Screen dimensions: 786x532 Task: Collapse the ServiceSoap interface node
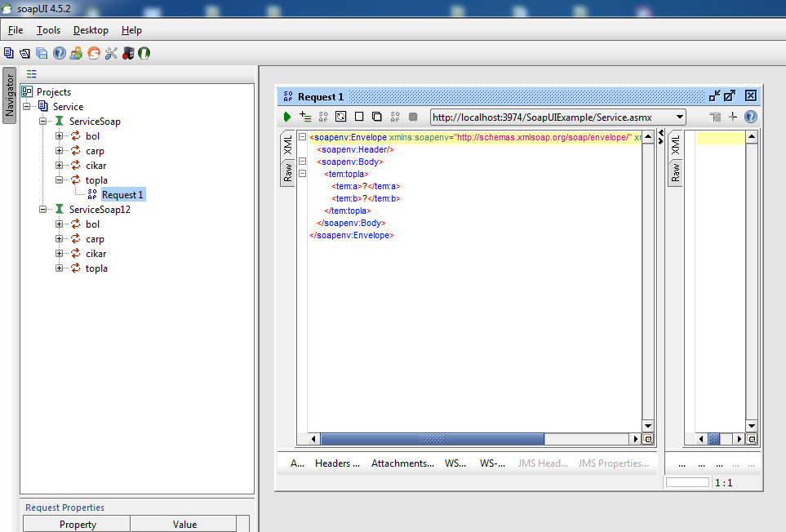pos(43,122)
